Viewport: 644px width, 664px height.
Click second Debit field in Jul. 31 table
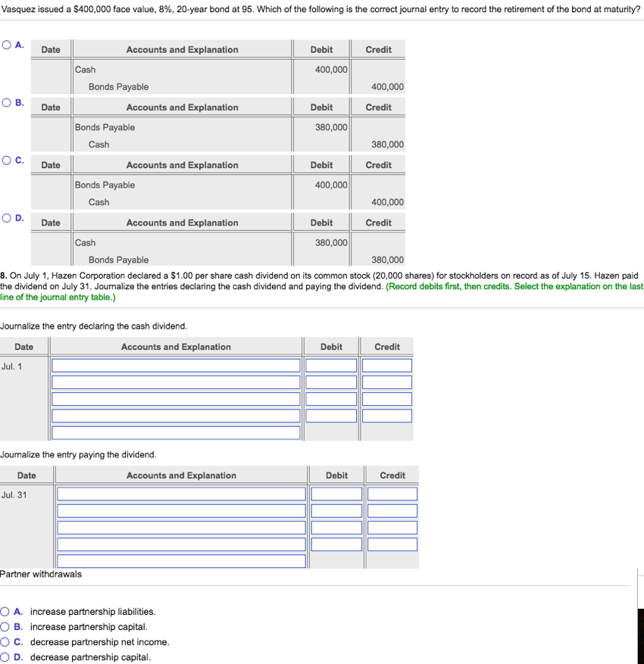click(x=337, y=511)
